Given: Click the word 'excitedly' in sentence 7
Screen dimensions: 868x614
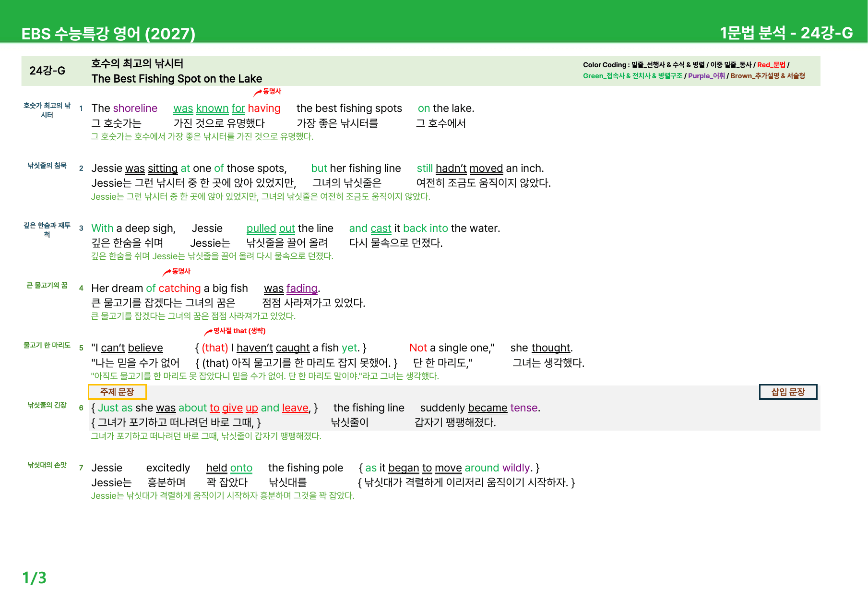Looking at the screenshot, I should coord(168,468).
